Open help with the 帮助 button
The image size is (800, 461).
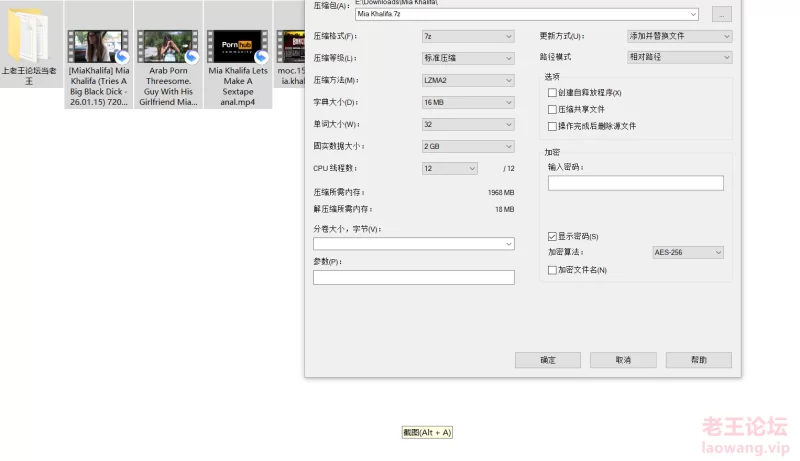click(698, 360)
